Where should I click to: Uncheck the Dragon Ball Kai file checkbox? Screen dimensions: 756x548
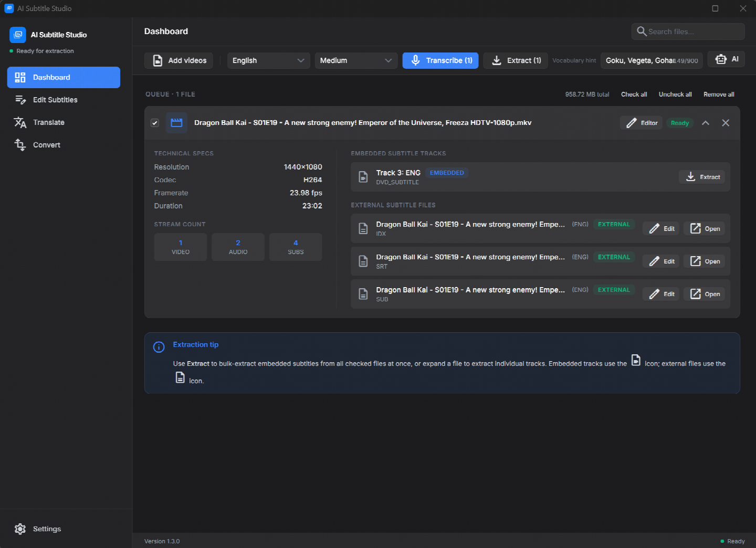click(x=155, y=123)
